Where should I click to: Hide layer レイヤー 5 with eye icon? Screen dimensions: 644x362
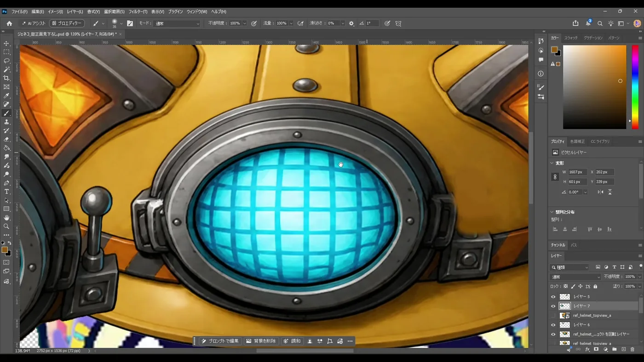(x=553, y=297)
